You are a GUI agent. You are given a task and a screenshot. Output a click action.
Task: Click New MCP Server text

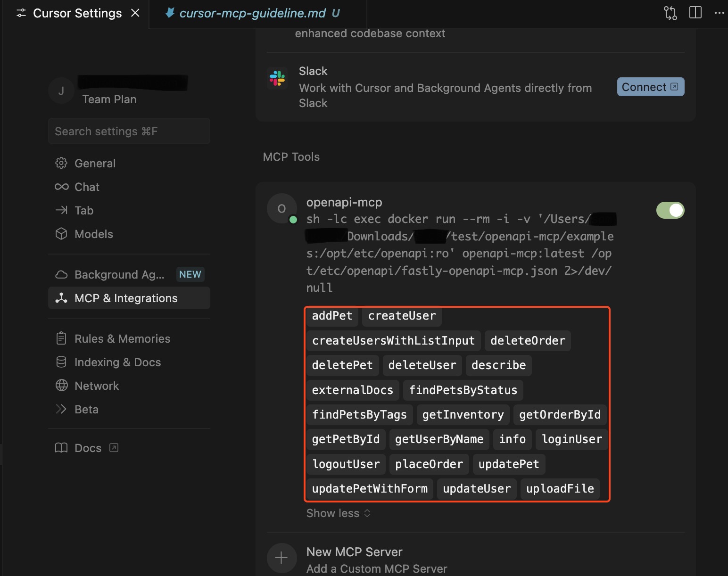tap(355, 552)
